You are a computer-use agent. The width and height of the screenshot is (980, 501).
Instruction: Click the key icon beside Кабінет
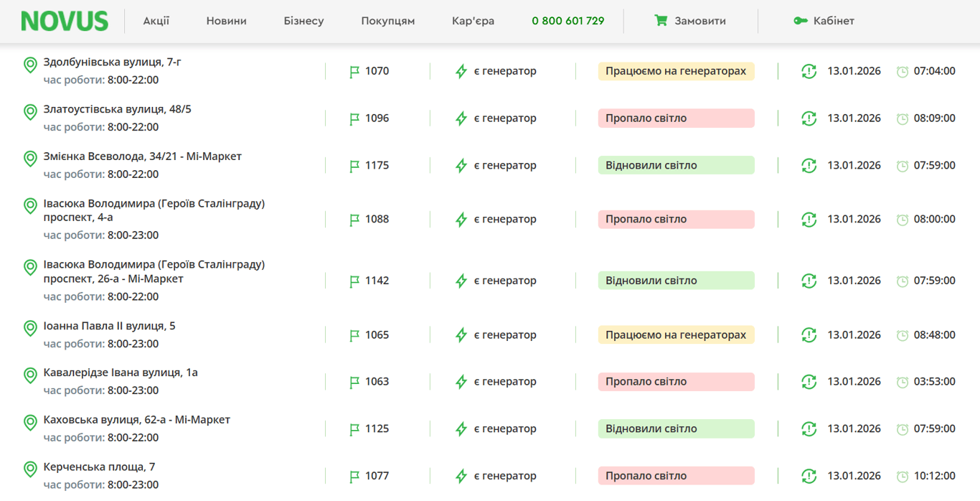[x=801, y=21]
